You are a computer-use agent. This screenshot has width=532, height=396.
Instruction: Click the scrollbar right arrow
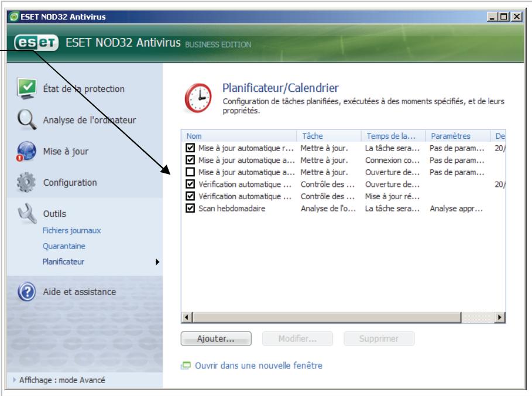point(499,318)
